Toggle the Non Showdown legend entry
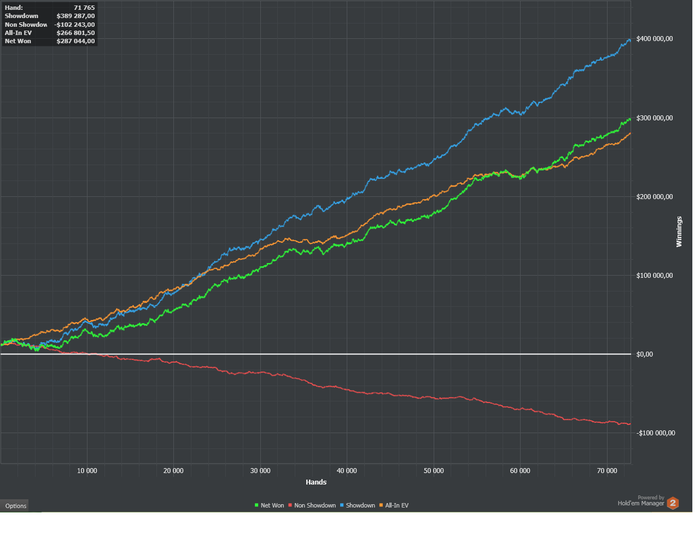Screen dimensions: 700x560 pyautogui.click(x=312, y=506)
